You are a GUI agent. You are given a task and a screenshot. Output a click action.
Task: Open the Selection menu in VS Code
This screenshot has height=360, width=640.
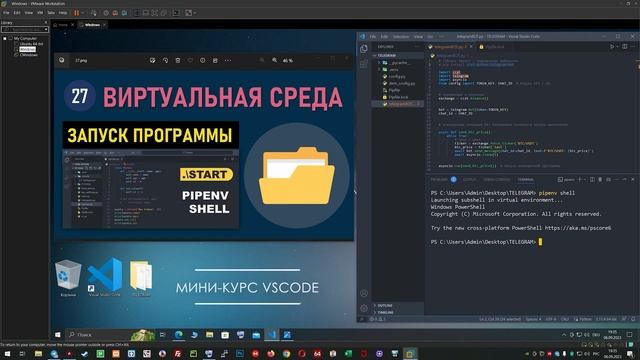pos(401,37)
